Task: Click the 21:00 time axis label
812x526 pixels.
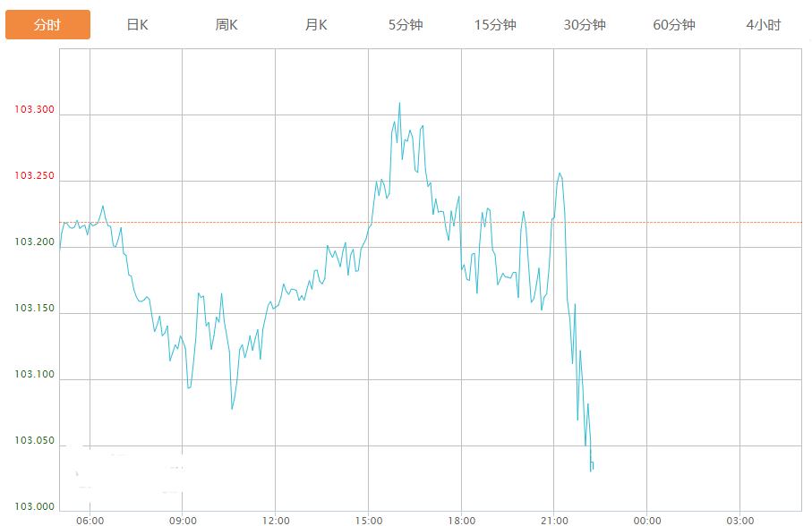Action: [x=554, y=520]
